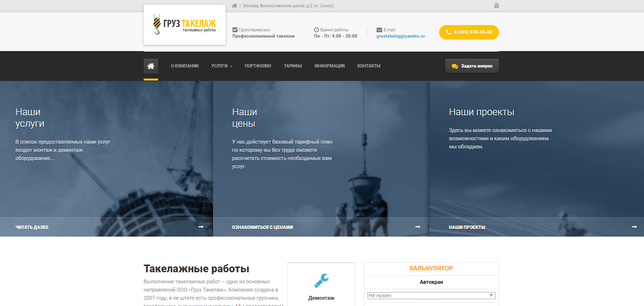The width and height of the screenshot is (644, 306).
Task: Open the О компании menu item
Action: [185, 66]
